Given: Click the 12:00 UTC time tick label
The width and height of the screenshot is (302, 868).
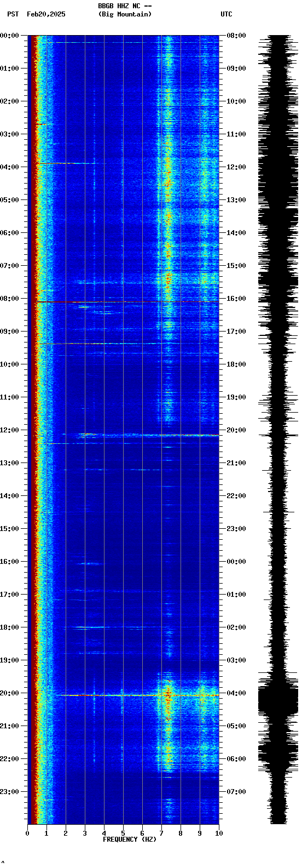Looking at the screenshot, I should (236, 167).
